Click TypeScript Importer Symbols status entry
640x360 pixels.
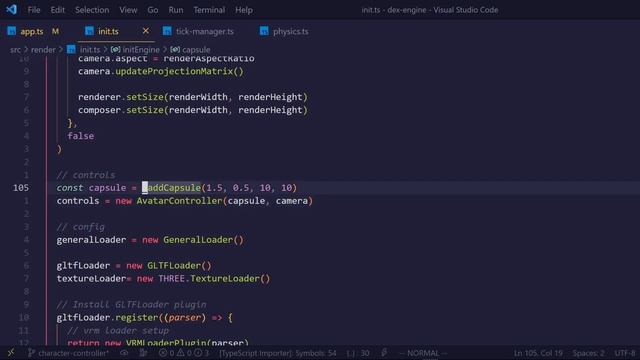coord(278,353)
